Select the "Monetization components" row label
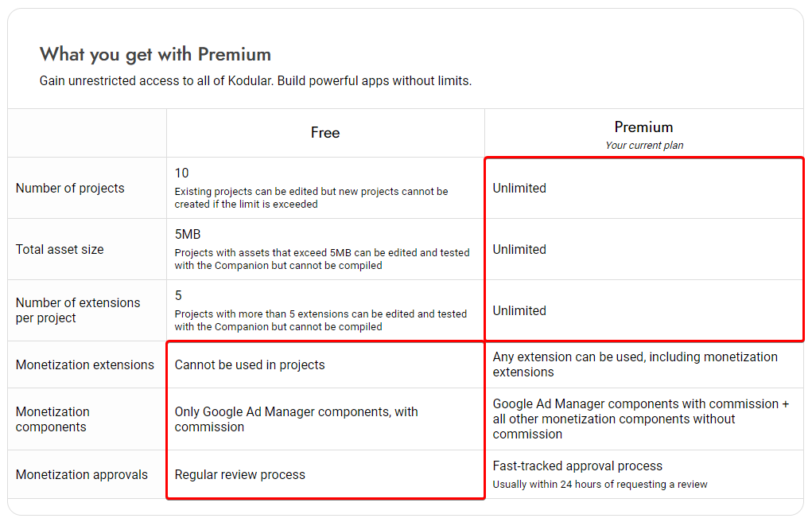This screenshot has height=526, width=812. pyautogui.click(x=52, y=419)
